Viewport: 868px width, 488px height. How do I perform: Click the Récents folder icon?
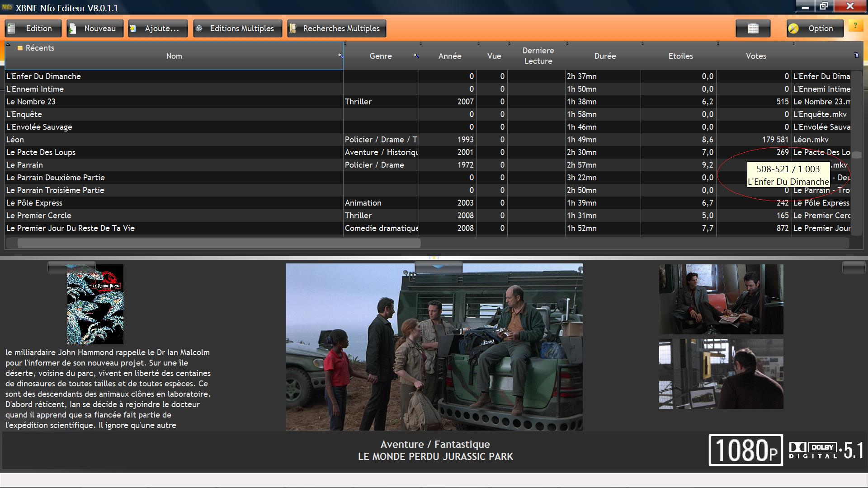click(20, 48)
